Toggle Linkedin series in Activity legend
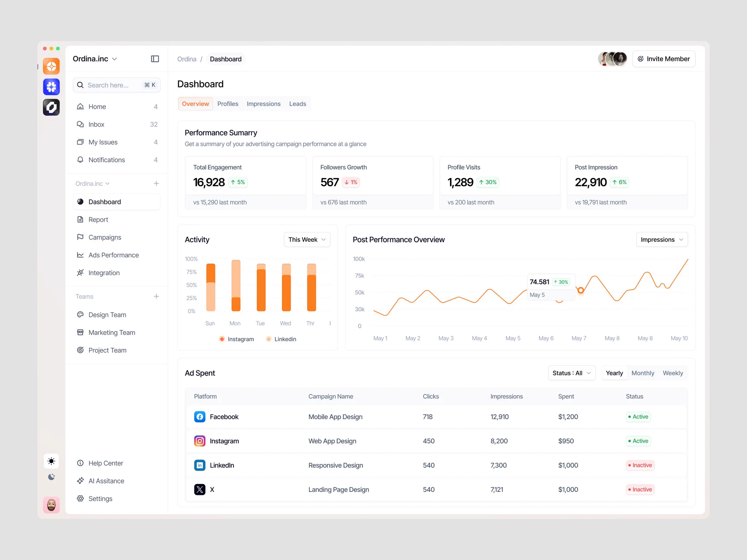Screen dimensions: 747x560 [281, 339]
